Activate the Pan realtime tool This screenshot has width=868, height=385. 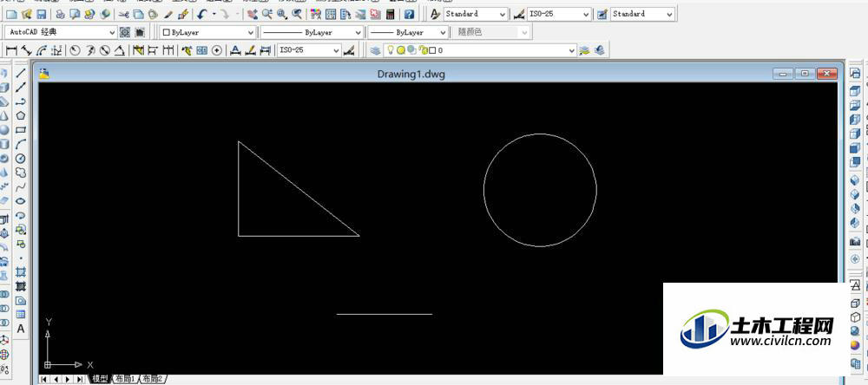[253, 15]
